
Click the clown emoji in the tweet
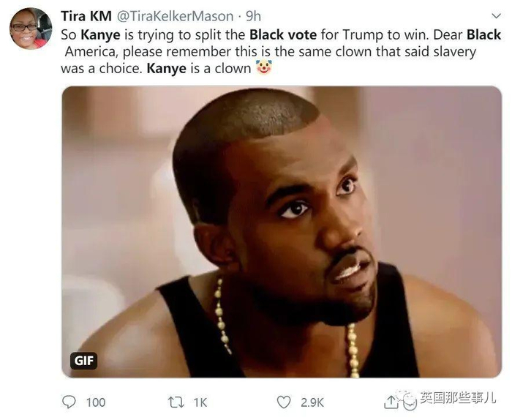click(x=264, y=67)
